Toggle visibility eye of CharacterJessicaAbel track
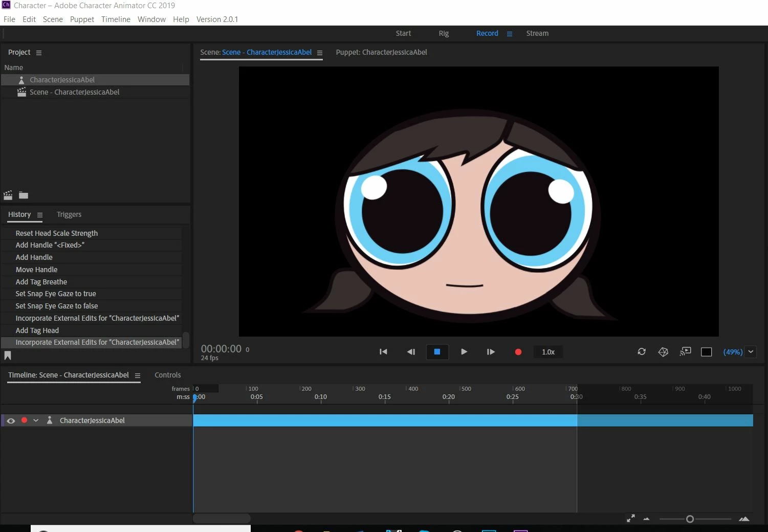This screenshot has height=532, width=768. (x=11, y=420)
